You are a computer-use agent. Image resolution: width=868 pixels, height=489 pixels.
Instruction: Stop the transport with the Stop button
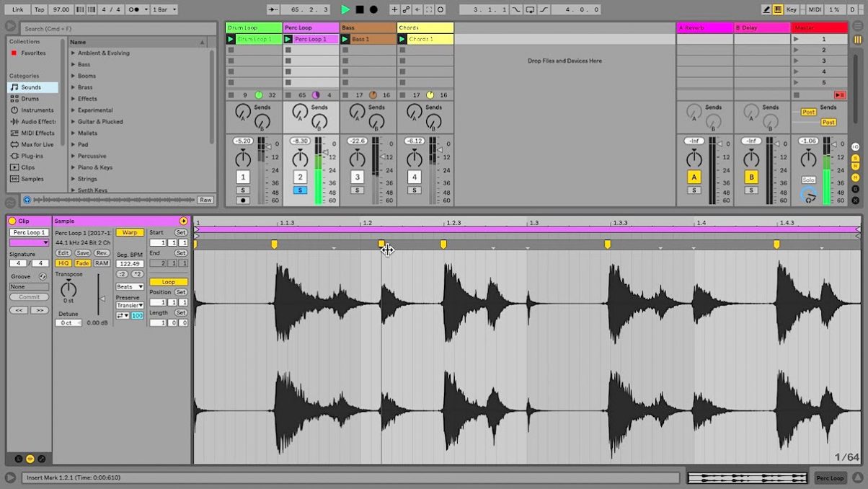point(360,9)
